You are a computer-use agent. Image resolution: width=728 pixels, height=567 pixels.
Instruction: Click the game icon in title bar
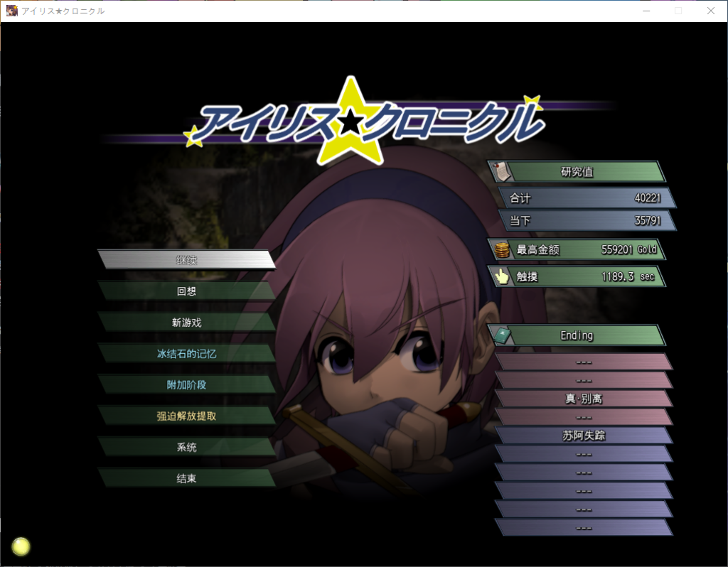point(11,10)
